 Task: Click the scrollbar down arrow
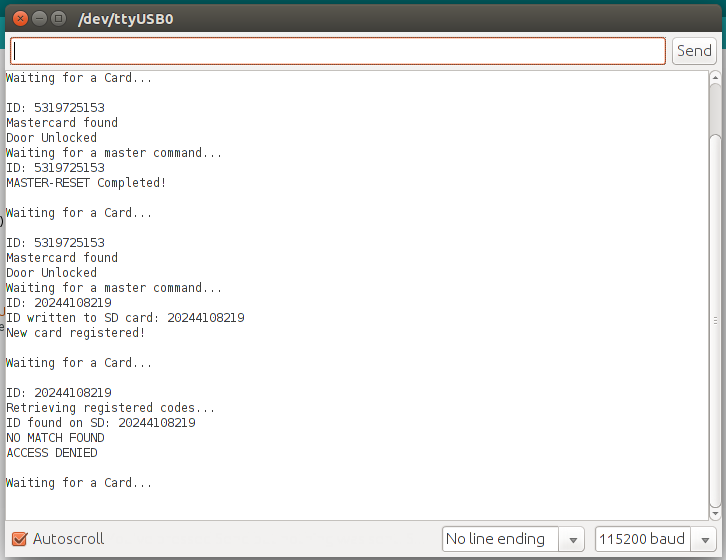(x=715, y=513)
